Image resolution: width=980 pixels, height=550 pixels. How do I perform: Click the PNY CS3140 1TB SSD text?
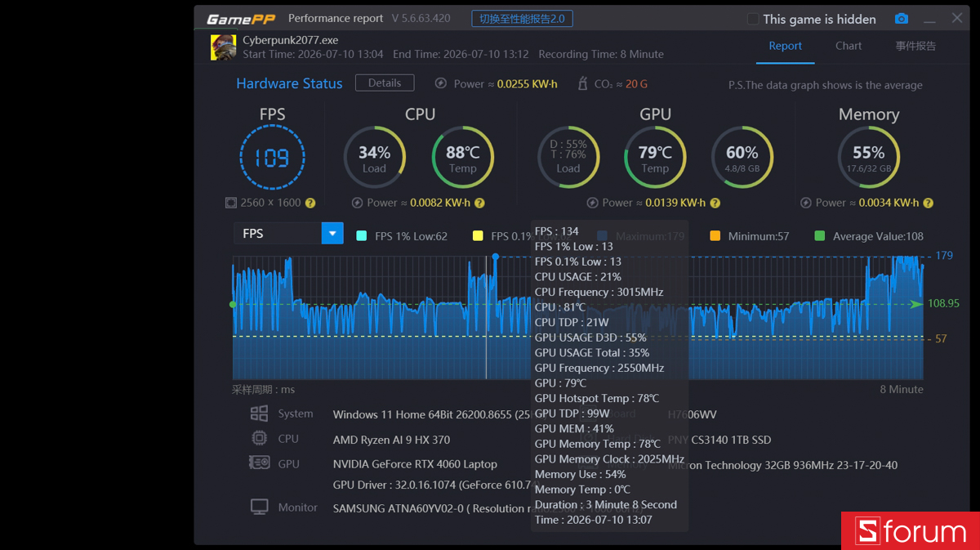point(719,440)
